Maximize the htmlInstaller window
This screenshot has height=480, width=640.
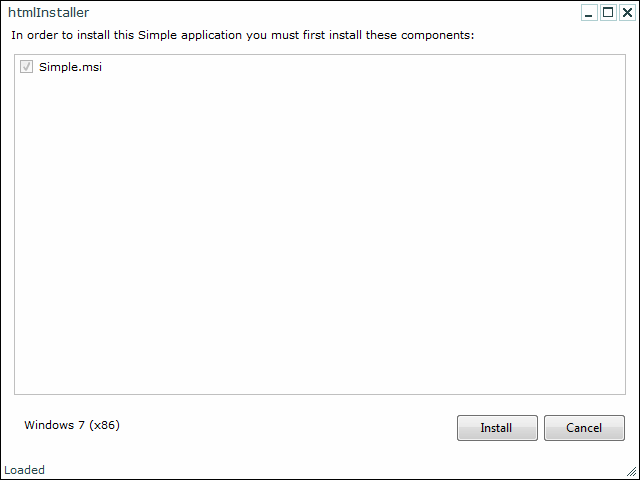pyautogui.click(x=608, y=13)
